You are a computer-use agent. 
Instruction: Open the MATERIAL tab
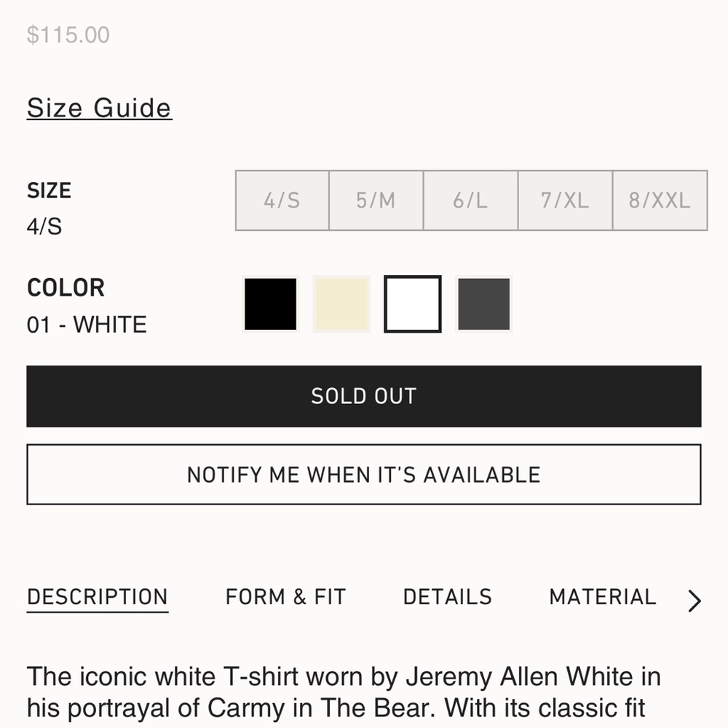pyautogui.click(x=602, y=597)
